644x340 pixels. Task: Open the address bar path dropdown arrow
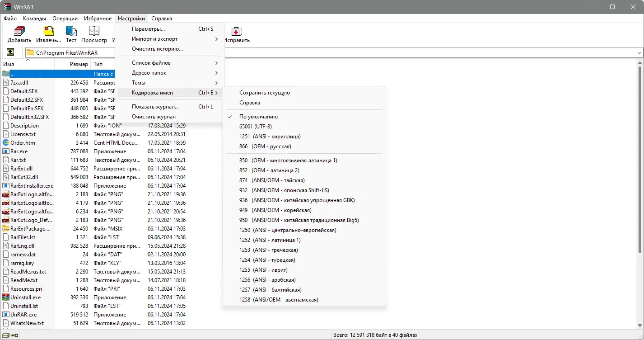[x=639, y=52]
